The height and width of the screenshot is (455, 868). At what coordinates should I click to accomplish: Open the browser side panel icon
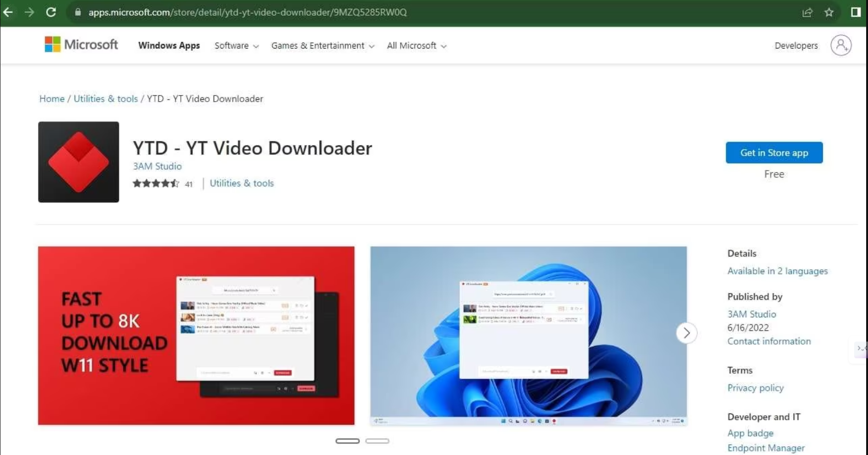click(856, 12)
